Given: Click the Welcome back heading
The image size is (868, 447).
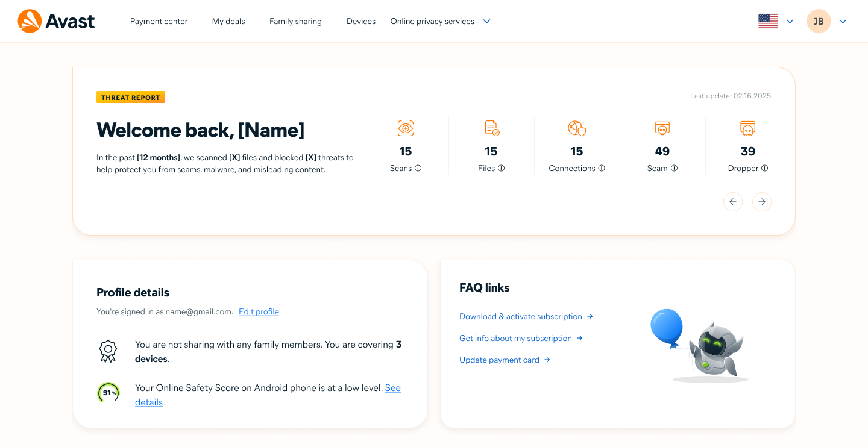Looking at the screenshot, I should click(201, 130).
